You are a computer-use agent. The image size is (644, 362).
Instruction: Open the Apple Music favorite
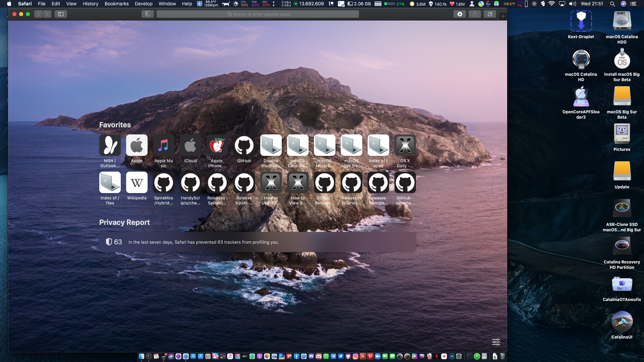(163, 145)
